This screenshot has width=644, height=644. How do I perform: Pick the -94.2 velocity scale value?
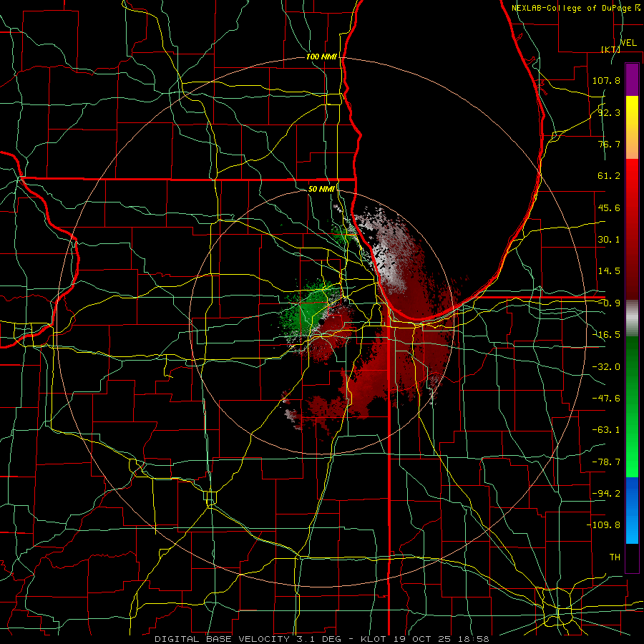pos(606,494)
